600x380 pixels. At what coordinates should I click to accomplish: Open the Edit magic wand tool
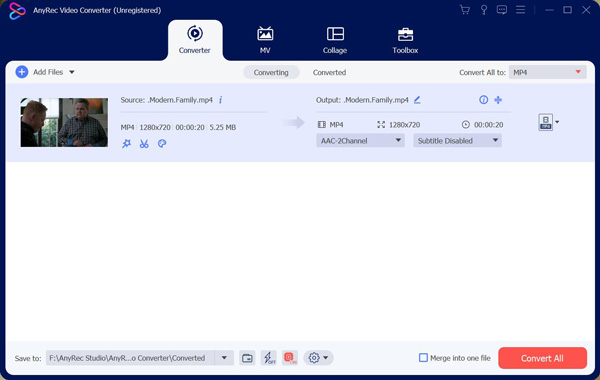point(126,144)
